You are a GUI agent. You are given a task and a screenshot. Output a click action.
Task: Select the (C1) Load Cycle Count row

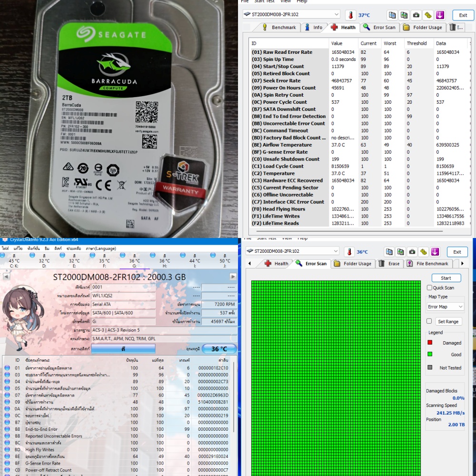coord(359,166)
